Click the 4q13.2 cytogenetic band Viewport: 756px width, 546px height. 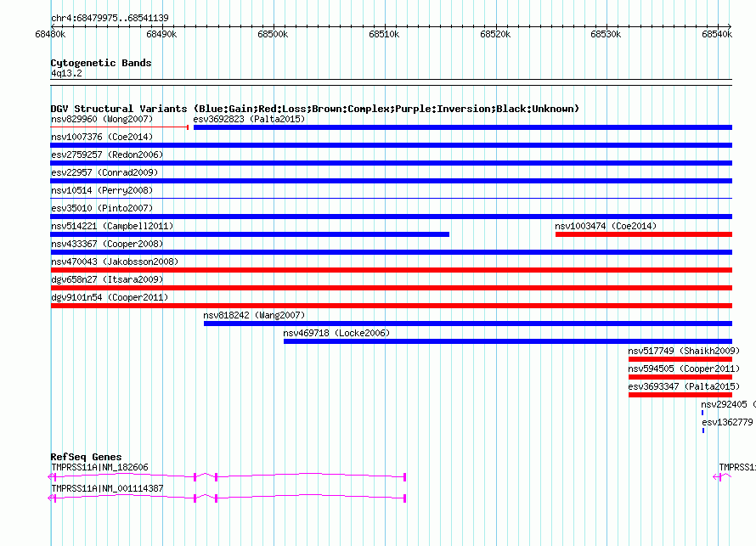tap(391, 81)
